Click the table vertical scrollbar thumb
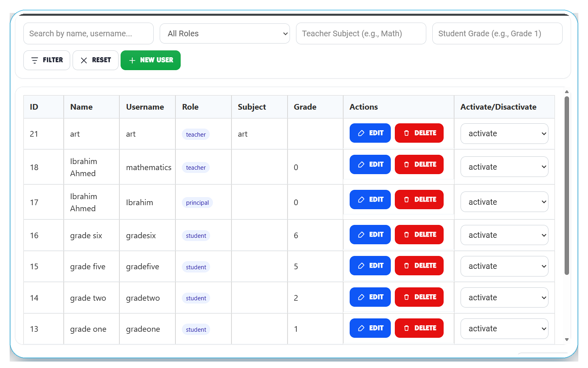 coord(567,185)
